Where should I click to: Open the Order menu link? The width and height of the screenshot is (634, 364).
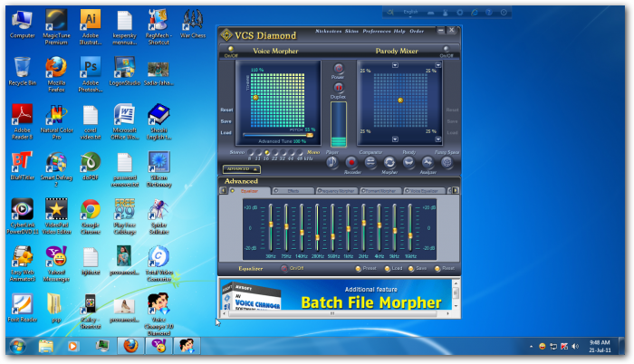click(417, 31)
